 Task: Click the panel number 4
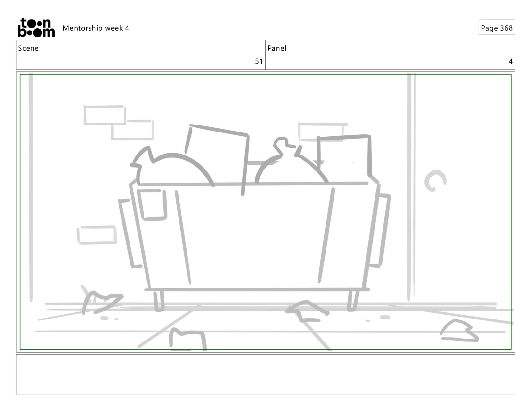point(511,61)
